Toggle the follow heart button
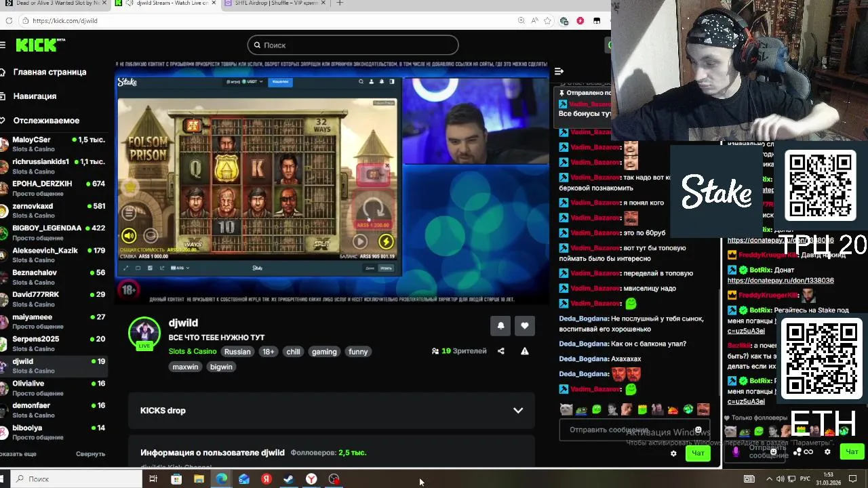Image resolution: width=868 pixels, height=488 pixels. 524,325
